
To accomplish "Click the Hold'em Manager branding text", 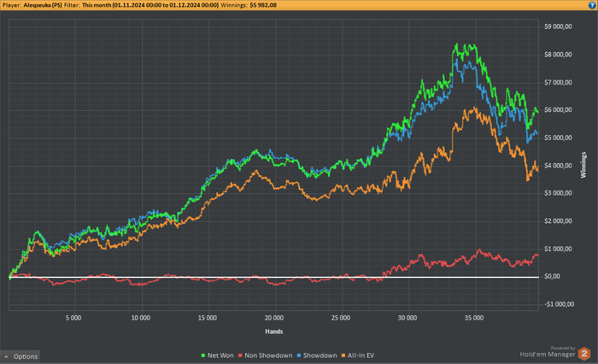I will 548,355.
